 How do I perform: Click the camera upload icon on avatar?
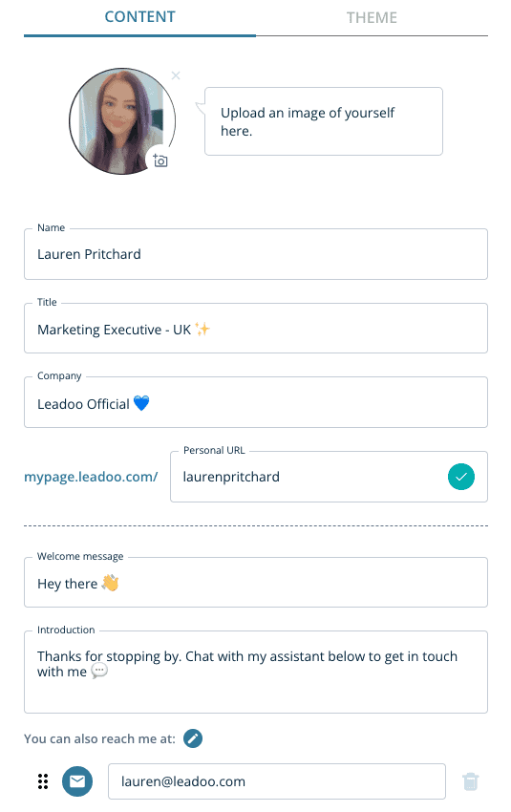pyautogui.click(x=160, y=160)
